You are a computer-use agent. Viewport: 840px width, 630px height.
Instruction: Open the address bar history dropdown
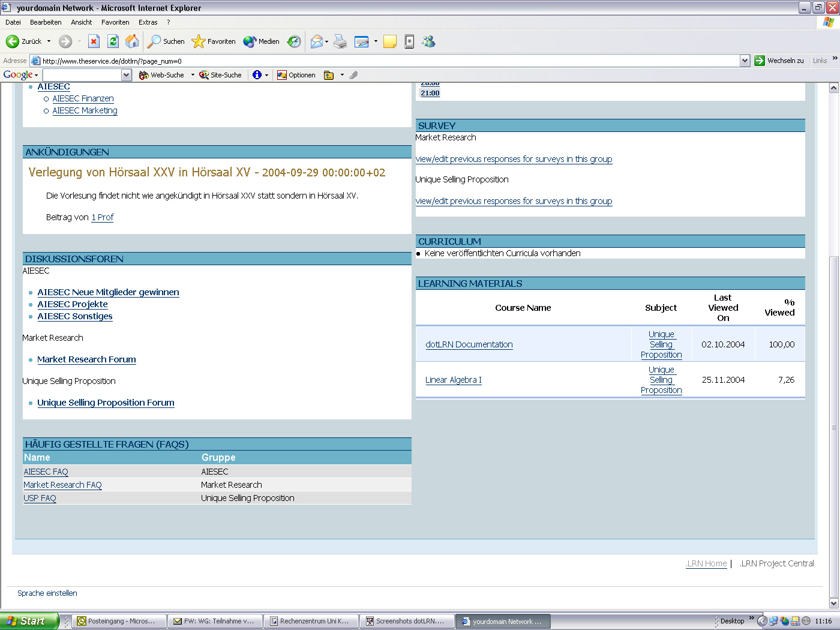coord(745,61)
